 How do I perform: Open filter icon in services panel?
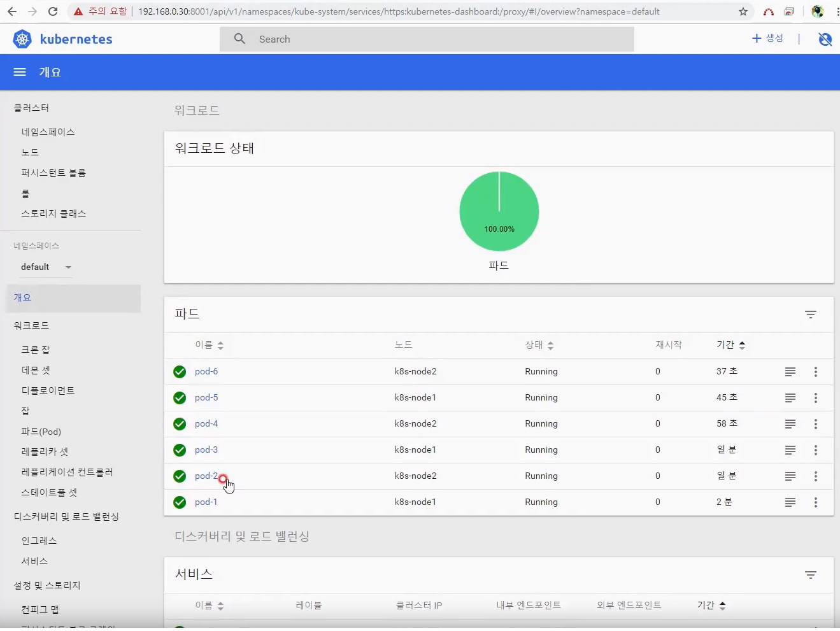tap(810, 574)
